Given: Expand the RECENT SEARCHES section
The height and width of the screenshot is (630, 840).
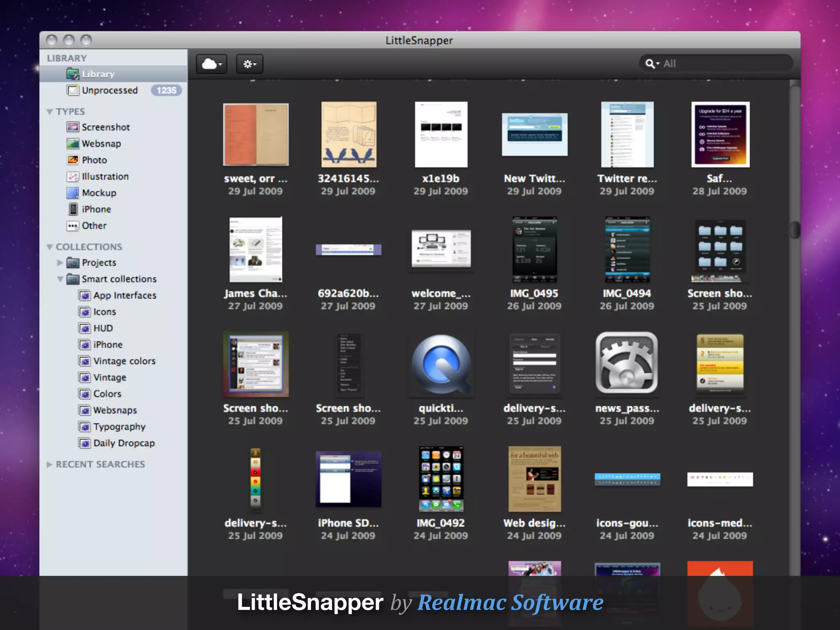Looking at the screenshot, I should click(x=50, y=464).
